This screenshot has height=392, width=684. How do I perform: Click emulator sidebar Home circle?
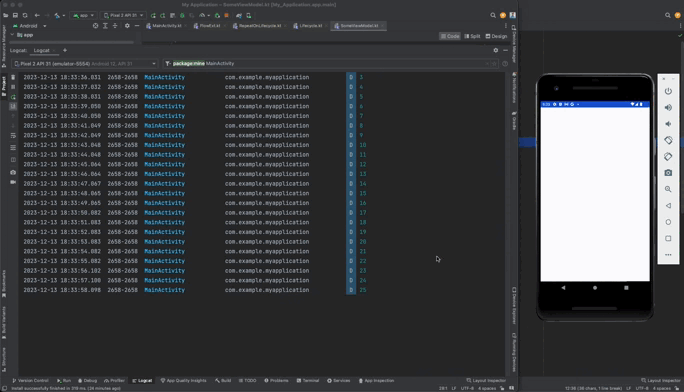coord(668,222)
